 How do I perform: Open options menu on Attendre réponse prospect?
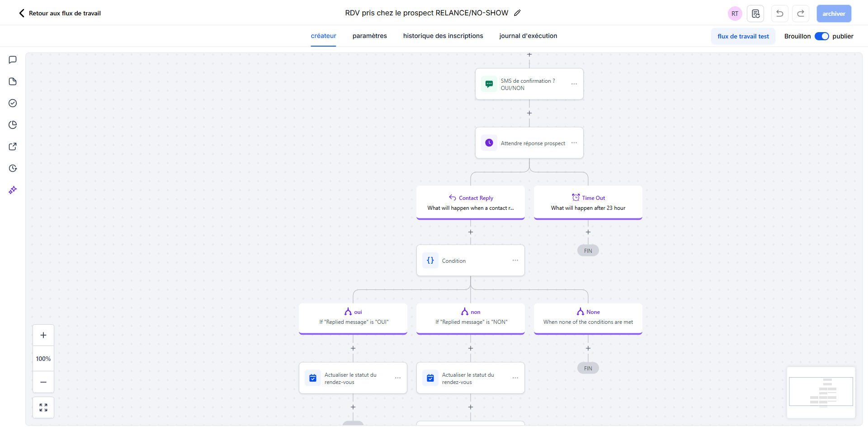574,143
